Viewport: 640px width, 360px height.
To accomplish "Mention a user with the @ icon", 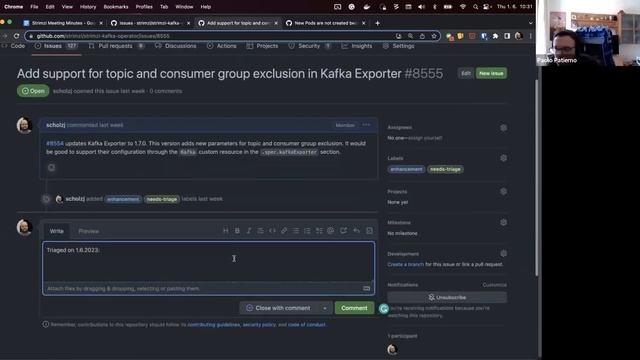I will pyautogui.click(x=331, y=231).
